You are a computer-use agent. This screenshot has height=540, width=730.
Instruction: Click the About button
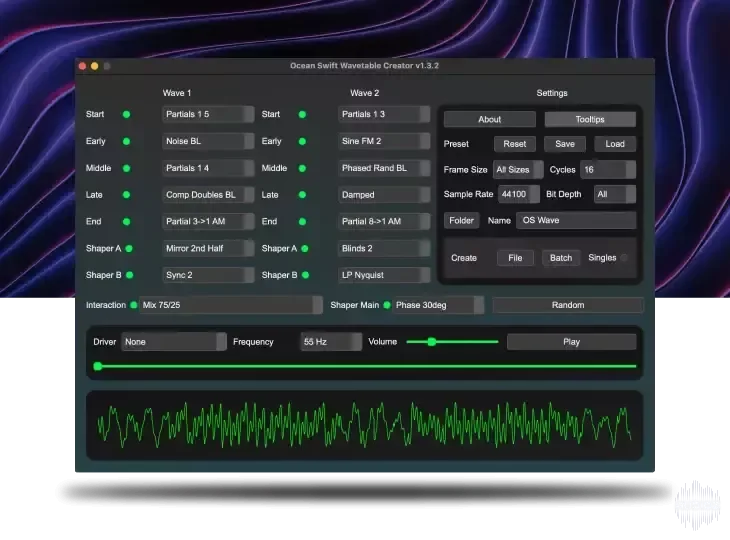tap(490, 120)
